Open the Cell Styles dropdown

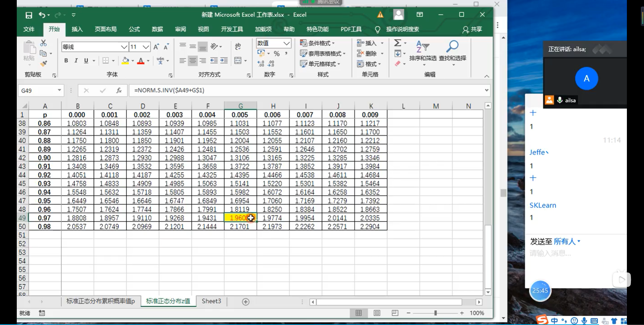pos(320,64)
